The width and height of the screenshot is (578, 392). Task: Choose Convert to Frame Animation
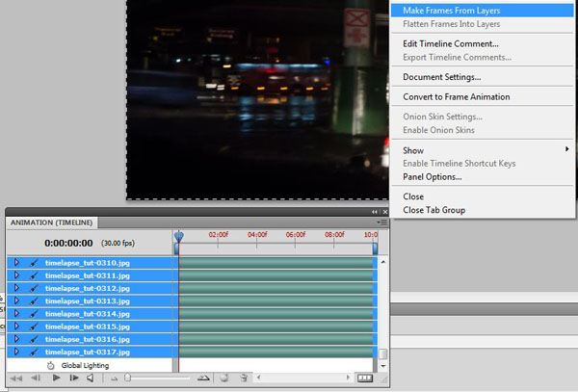(x=483, y=97)
